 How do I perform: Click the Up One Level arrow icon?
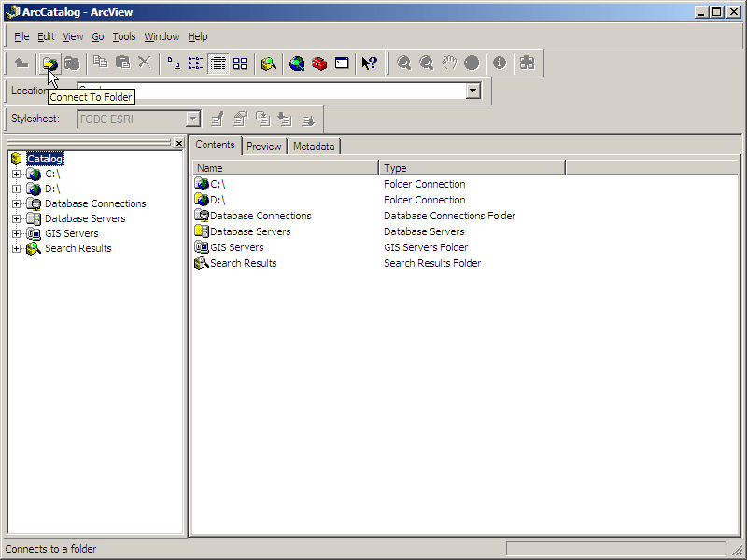coord(21,63)
